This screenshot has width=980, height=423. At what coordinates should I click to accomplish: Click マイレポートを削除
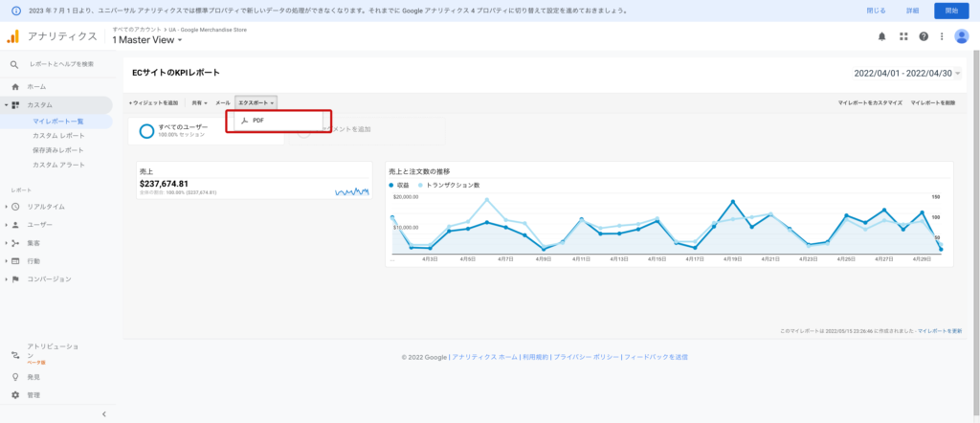coord(932,102)
